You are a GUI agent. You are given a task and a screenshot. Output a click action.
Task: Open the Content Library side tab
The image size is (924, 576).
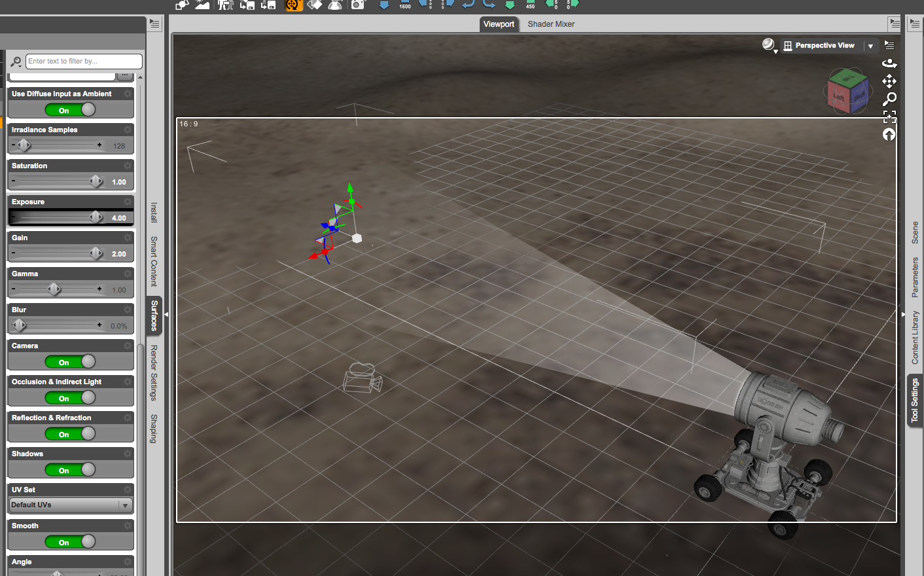pyautogui.click(x=915, y=338)
